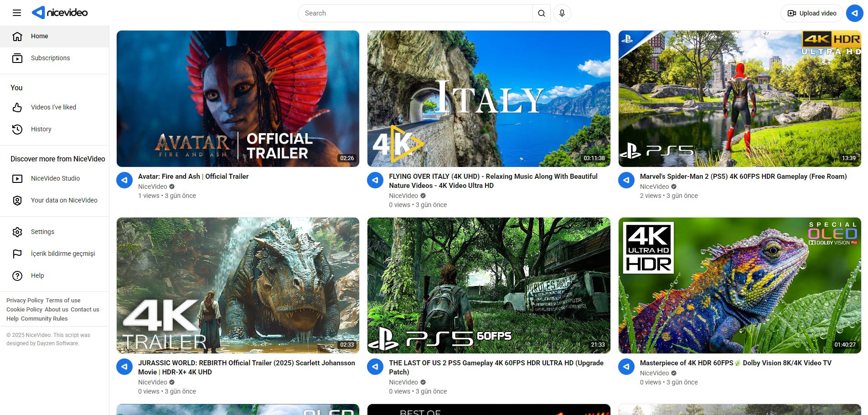Open the About us link
The width and height of the screenshot is (868, 415).
pyautogui.click(x=57, y=310)
